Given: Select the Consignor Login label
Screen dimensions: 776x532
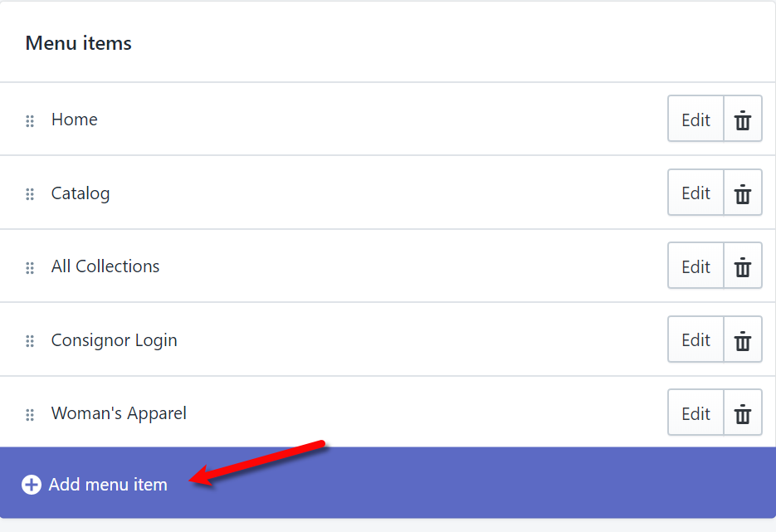Looking at the screenshot, I should coord(115,340).
